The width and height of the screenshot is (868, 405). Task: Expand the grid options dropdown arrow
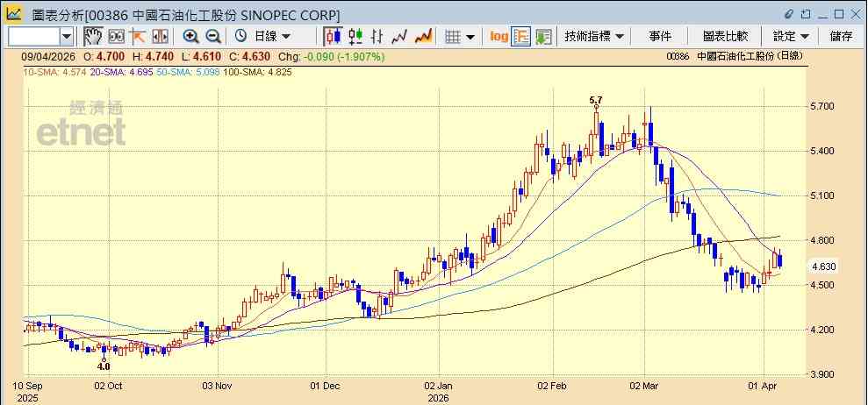click(470, 37)
